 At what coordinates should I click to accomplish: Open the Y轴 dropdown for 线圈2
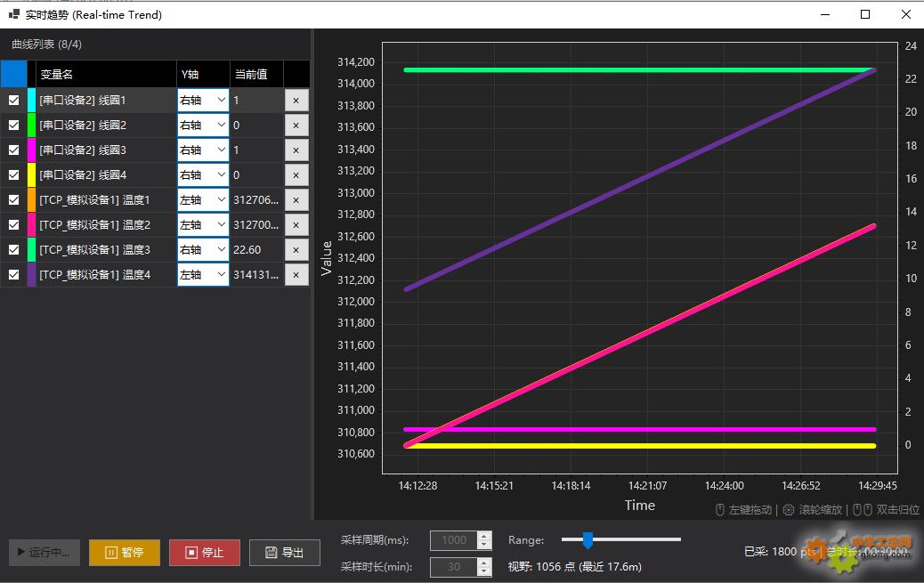pyautogui.click(x=203, y=126)
